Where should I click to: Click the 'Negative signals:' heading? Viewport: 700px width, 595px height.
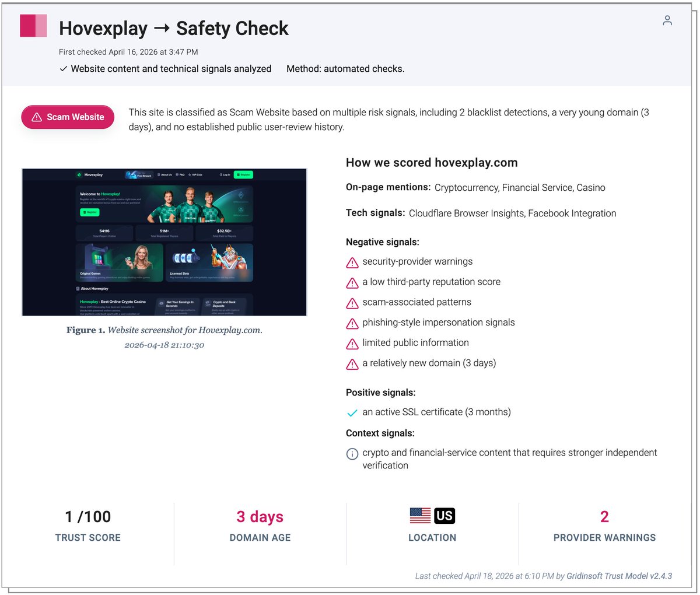click(383, 242)
